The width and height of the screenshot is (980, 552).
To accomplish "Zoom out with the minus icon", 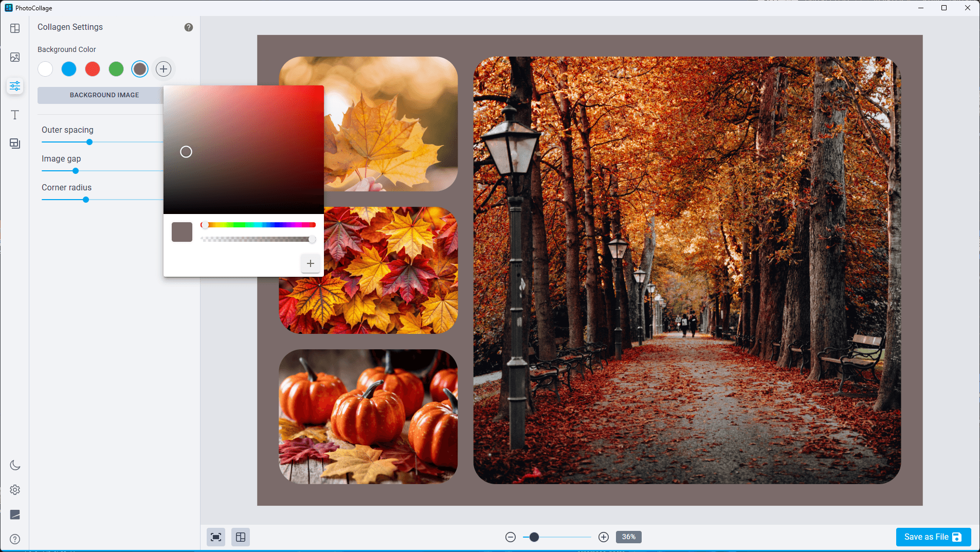I will pyautogui.click(x=511, y=537).
